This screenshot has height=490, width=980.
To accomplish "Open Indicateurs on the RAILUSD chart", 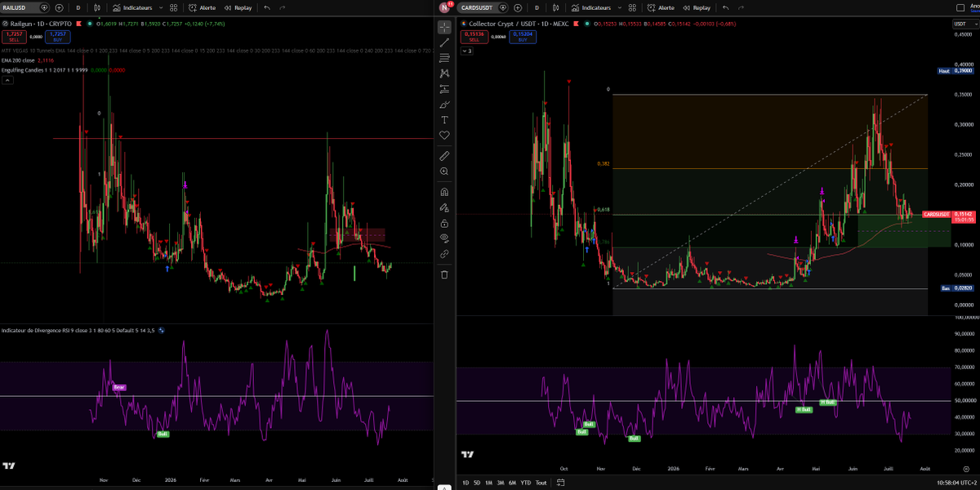I will click(131, 7).
